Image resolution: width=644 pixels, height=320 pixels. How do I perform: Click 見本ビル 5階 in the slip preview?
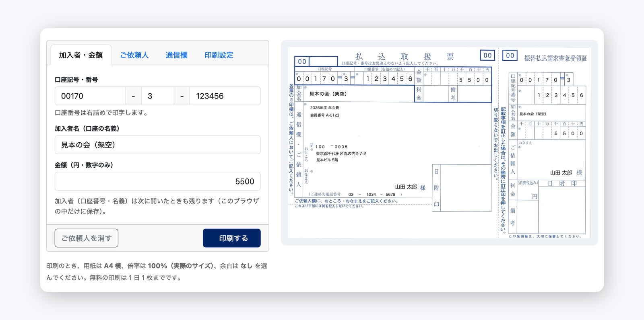point(327,160)
